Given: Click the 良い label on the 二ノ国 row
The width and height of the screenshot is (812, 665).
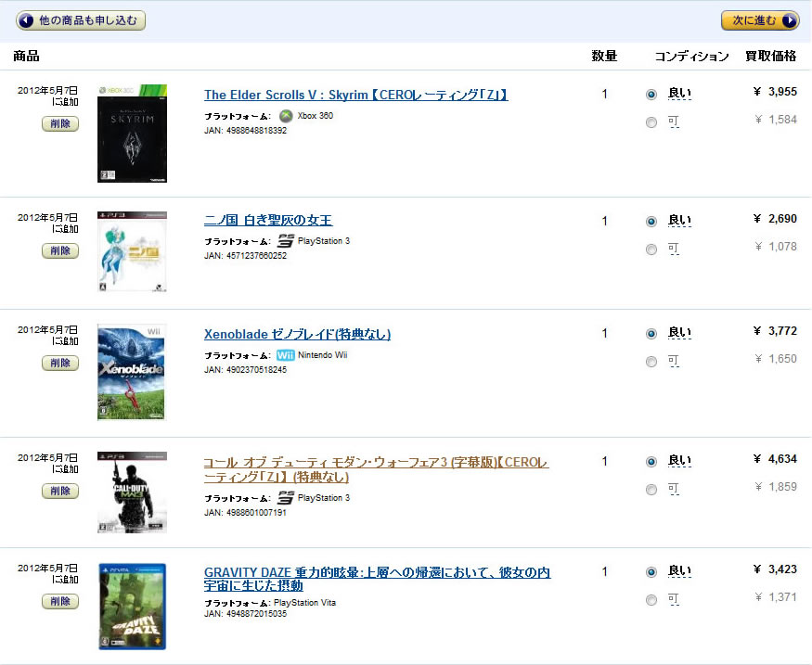Looking at the screenshot, I should pyautogui.click(x=679, y=220).
